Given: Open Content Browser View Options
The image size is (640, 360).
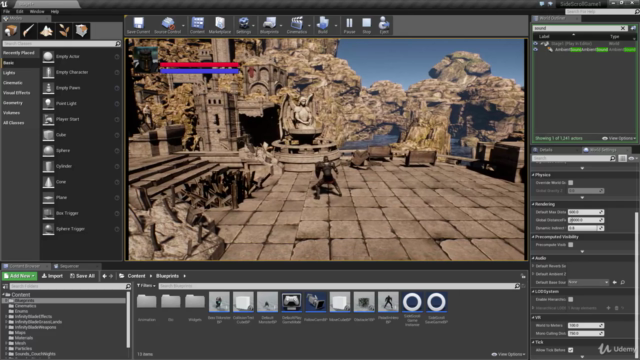Looking at the screenshot, I should pyautogui.click(x=508, y=354).
